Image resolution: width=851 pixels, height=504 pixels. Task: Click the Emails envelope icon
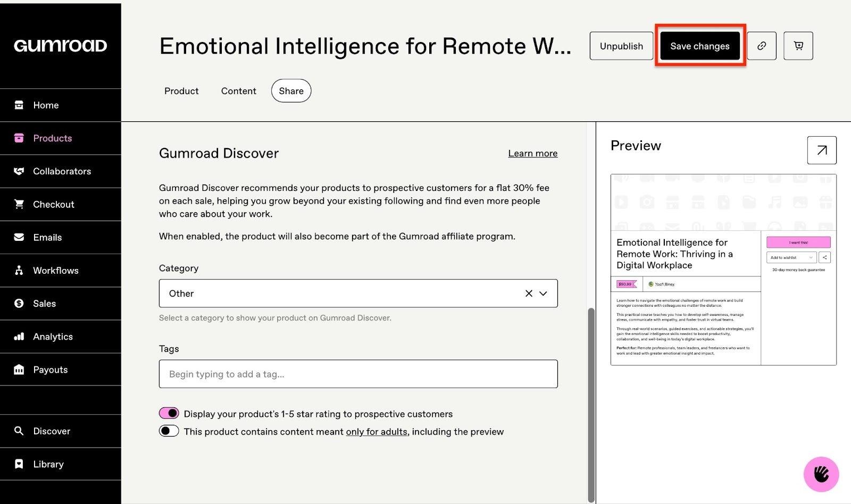(19, 237)
